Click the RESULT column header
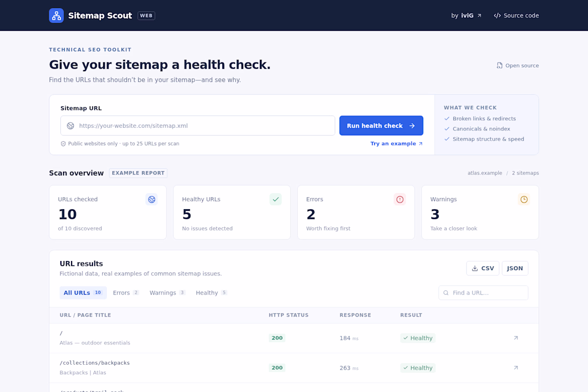Viewport: 588px width, 392px height. (x=411, y=315)
